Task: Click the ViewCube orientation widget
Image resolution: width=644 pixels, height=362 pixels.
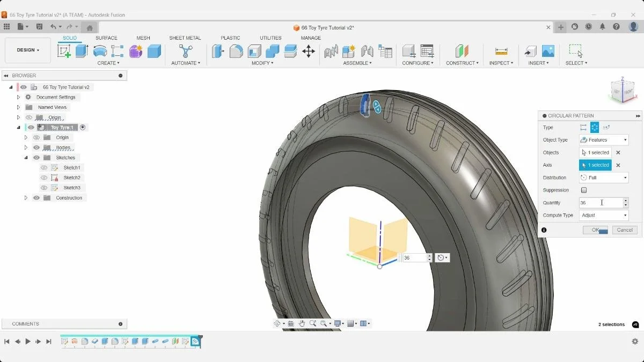Action: pyautogui.click(x=623, y=91)
